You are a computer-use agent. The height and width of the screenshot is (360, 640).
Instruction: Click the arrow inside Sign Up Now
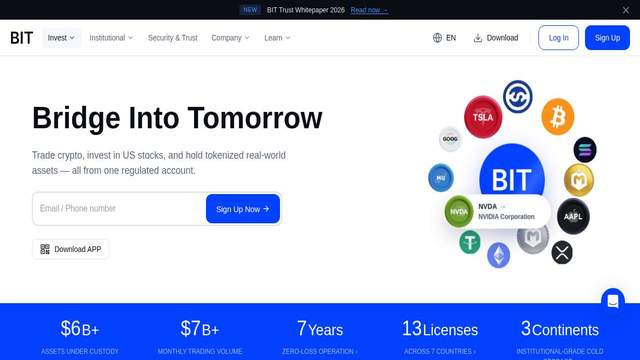coord(266,209)
